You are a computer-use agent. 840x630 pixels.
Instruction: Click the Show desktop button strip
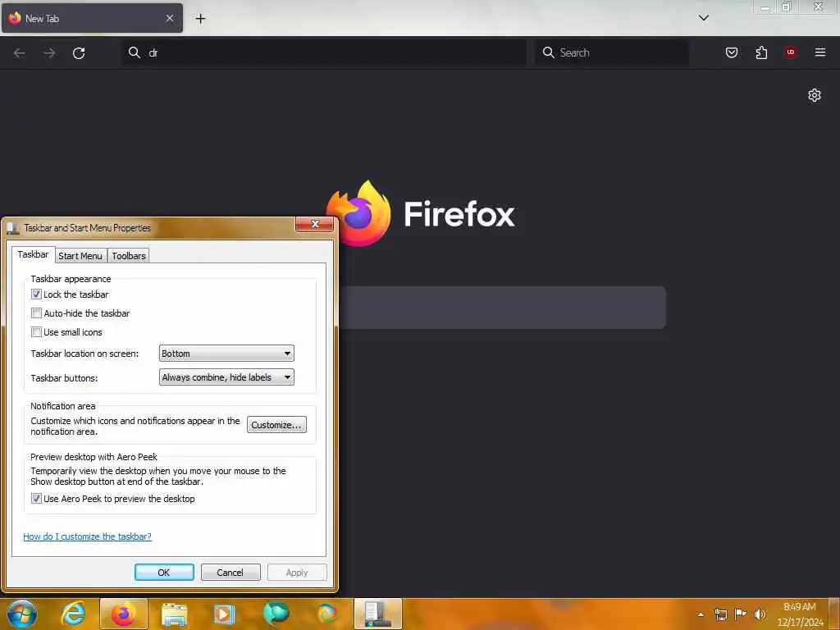point(834,614)
